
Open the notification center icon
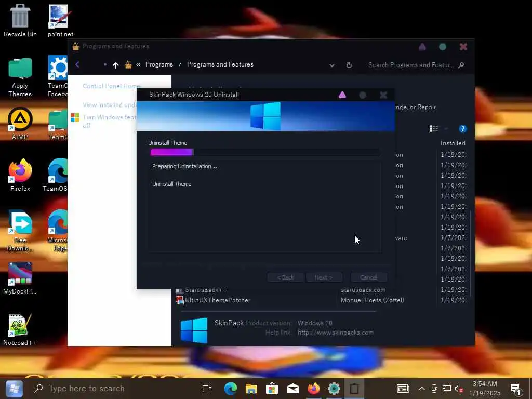coord(516,389)
